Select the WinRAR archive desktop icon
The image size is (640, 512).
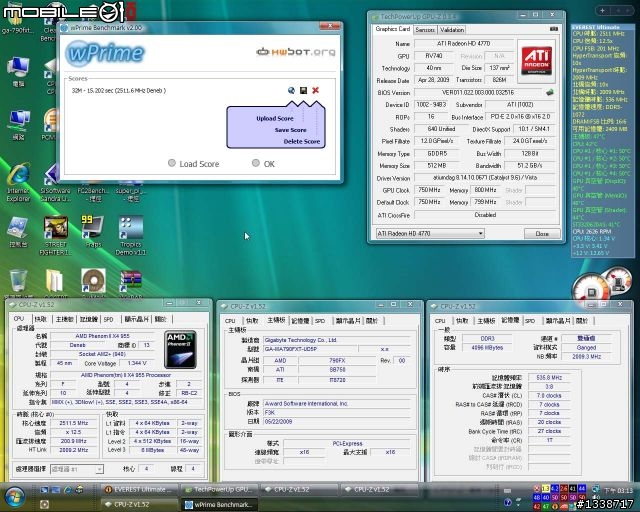pyautogui.click(x=131, y=281)
